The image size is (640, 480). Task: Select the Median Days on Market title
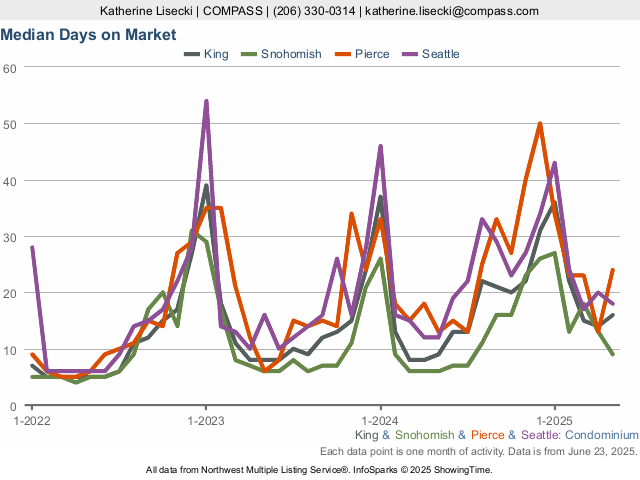pyautogui.click(x=89, y=34)
